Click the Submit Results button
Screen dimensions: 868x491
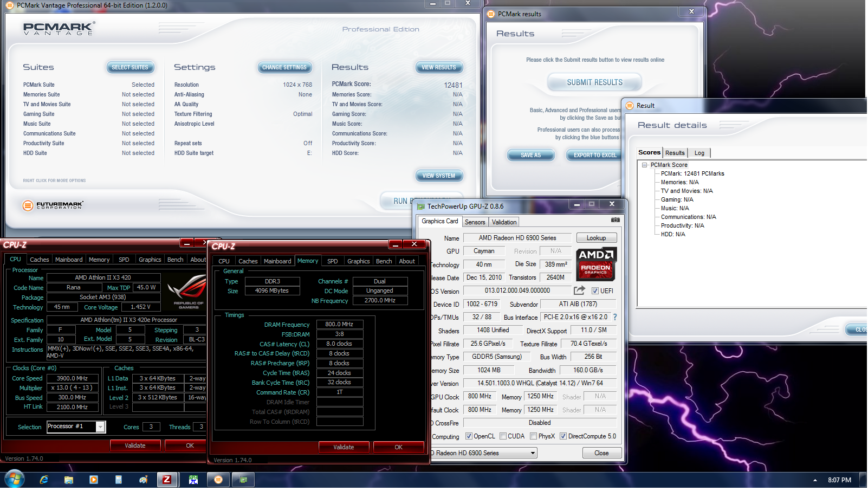coord(595,82)
